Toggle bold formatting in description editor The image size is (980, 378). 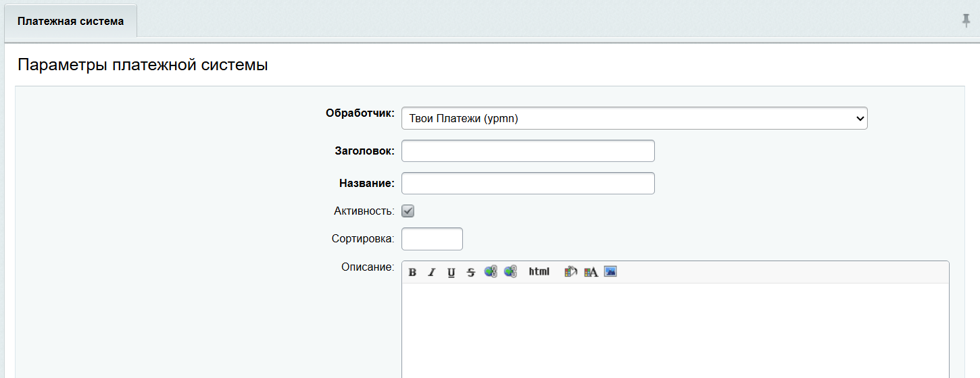tap(412, 272)
